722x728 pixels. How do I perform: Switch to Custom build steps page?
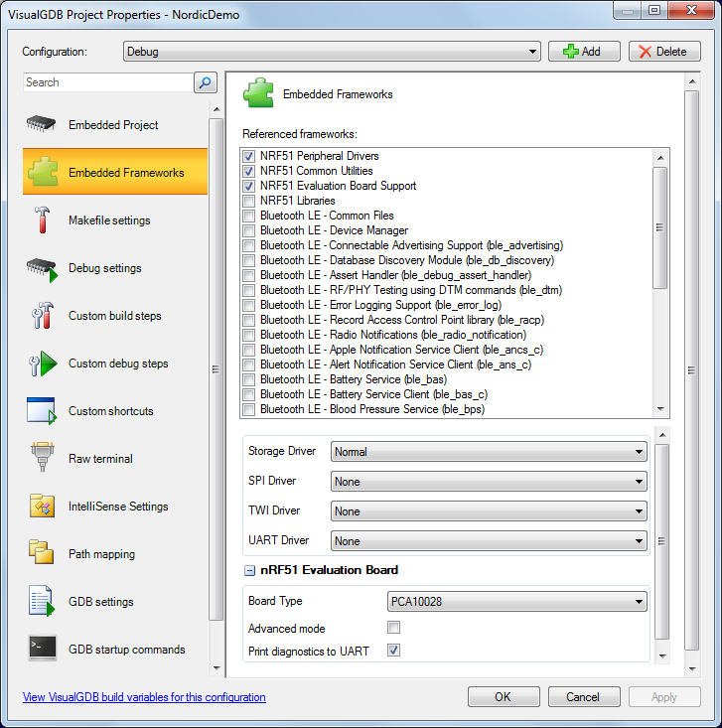pyautogui.click(x=114, y=316)
